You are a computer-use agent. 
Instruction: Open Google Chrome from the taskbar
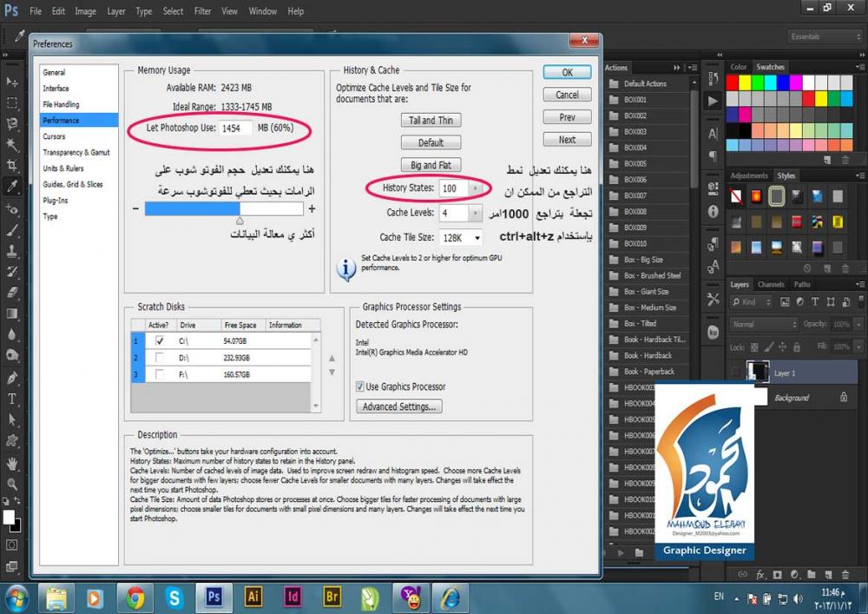click(x=135, y=597)
